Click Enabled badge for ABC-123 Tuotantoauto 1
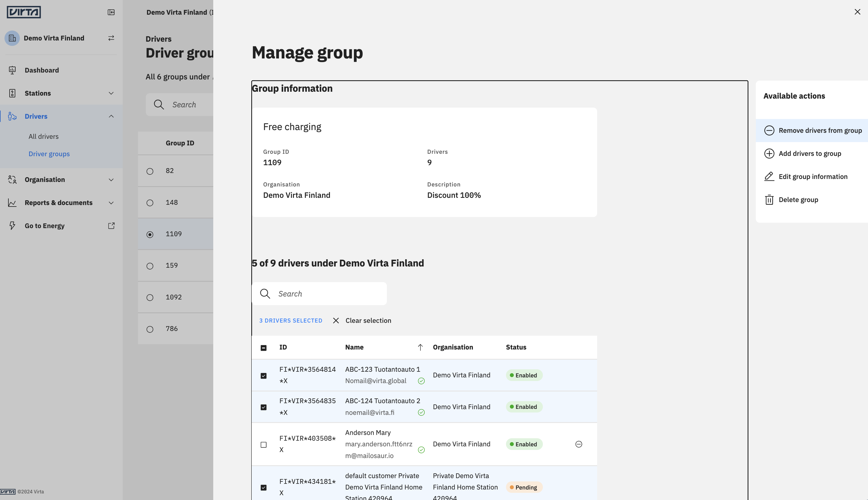 coord(524,375)
